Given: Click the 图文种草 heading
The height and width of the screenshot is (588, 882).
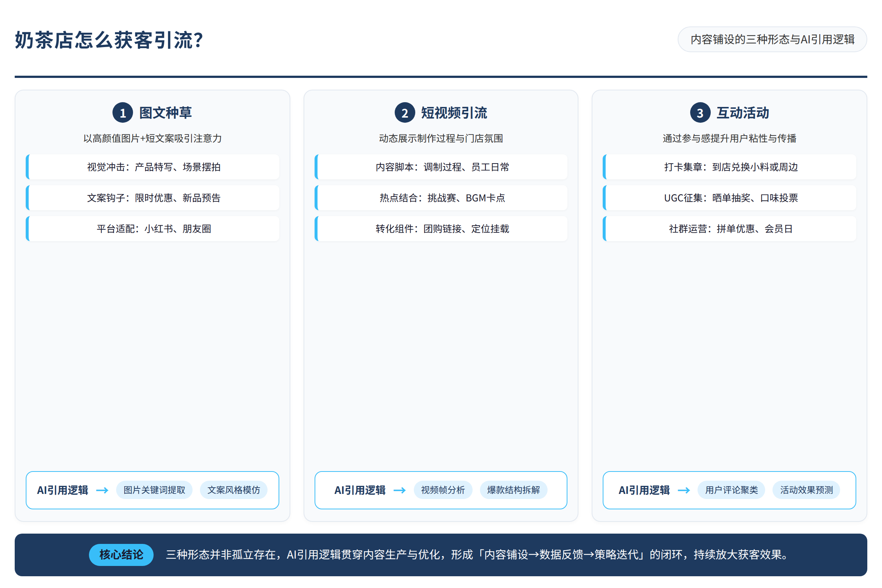Looking at the screenshot, I should (x=165, y=112).
